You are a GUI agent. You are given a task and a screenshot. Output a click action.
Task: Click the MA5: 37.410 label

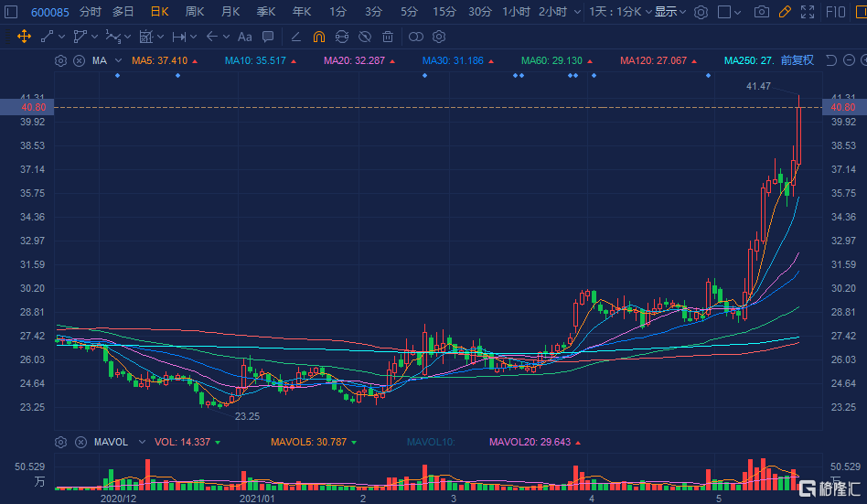(160, 60)
